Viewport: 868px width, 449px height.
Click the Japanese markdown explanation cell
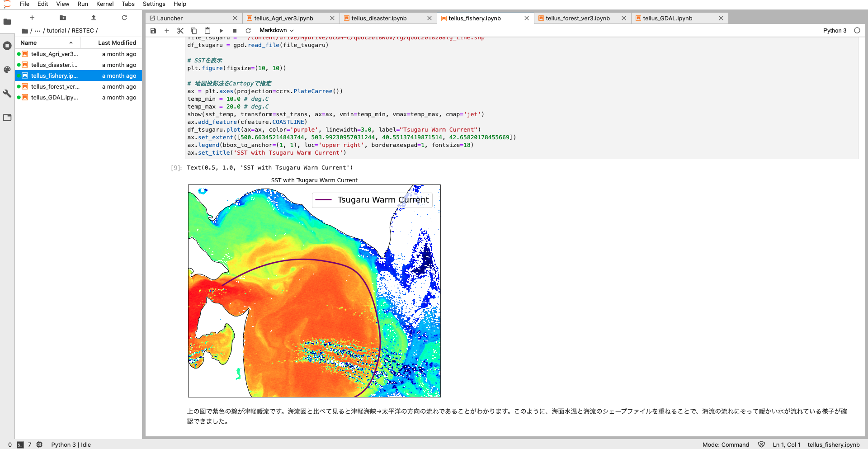click(518, 416)
